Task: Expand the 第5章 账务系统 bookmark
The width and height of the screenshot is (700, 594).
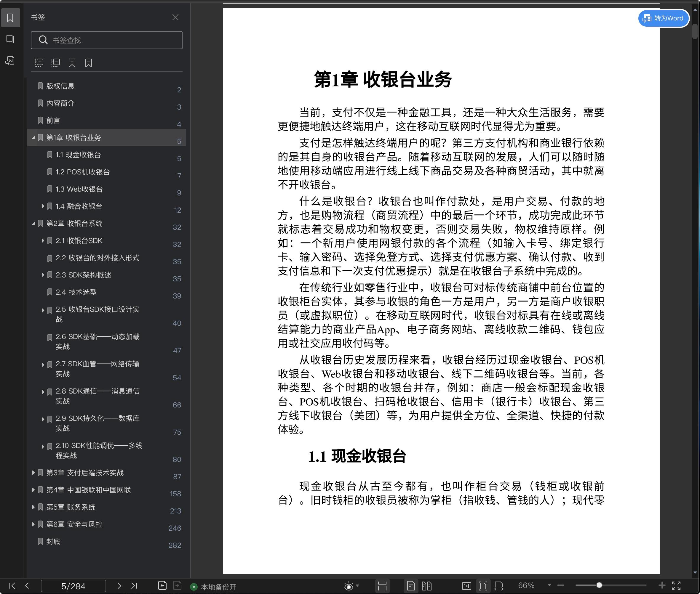Action: click(x=33, y=507)
